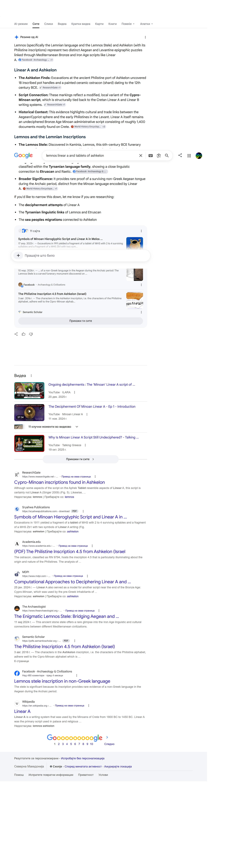Start a search by image

coord(159,156)
